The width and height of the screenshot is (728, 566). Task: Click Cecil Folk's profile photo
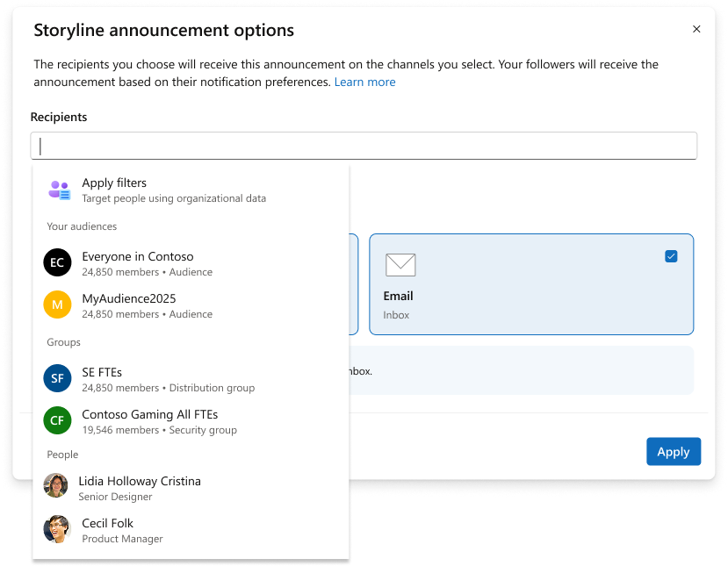coord(56,530)
